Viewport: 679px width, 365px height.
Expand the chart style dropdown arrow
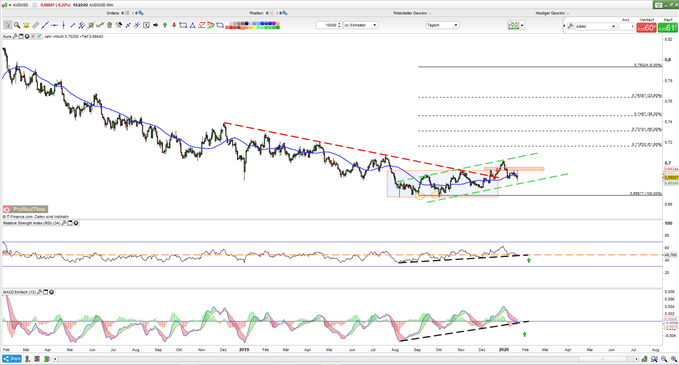pos(522,26)
